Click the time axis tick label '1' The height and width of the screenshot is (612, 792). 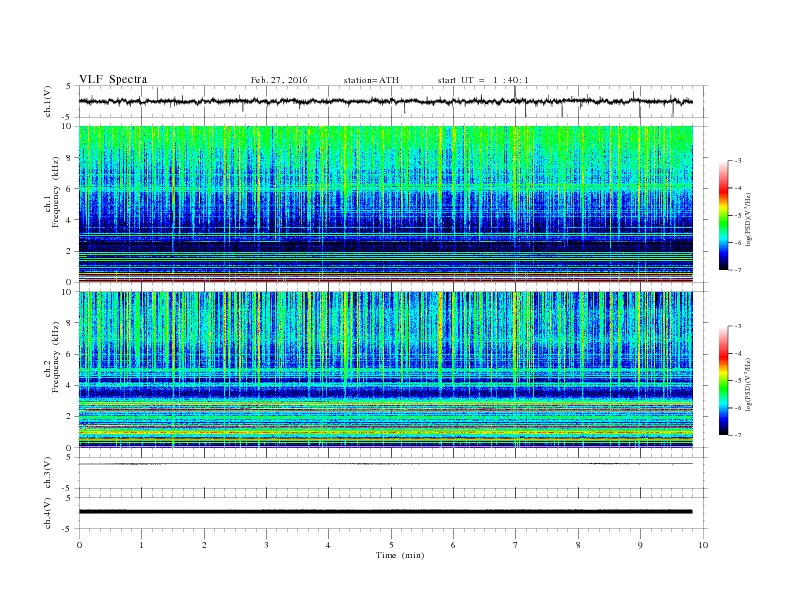point(141,545)
